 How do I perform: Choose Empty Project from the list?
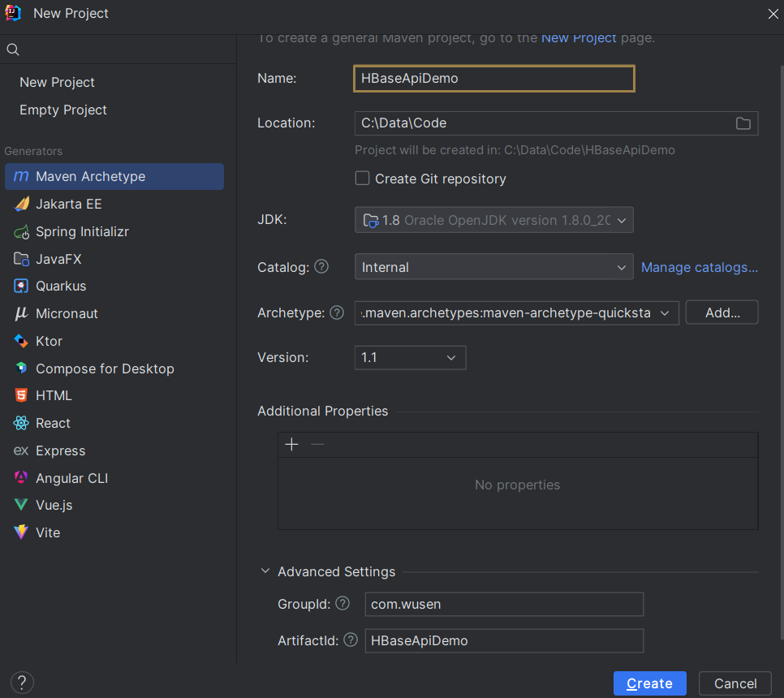pos(63,110)
